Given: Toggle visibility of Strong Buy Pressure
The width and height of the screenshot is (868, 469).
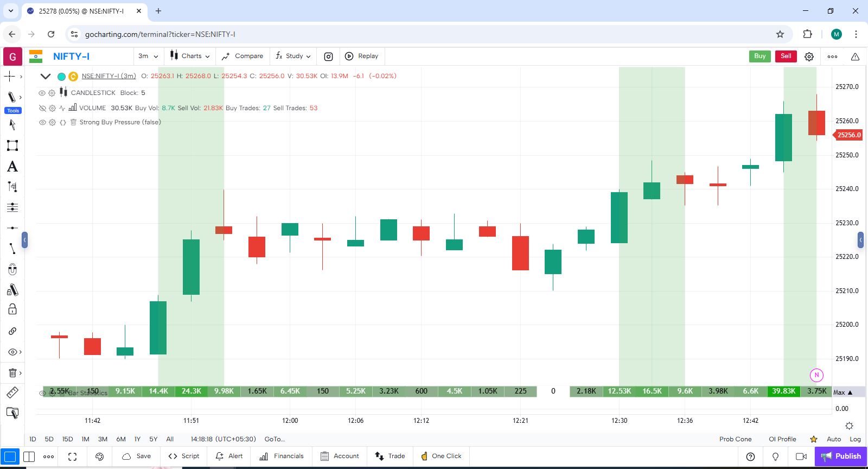Looking at the screenshot, I should (x=42, y=123).
